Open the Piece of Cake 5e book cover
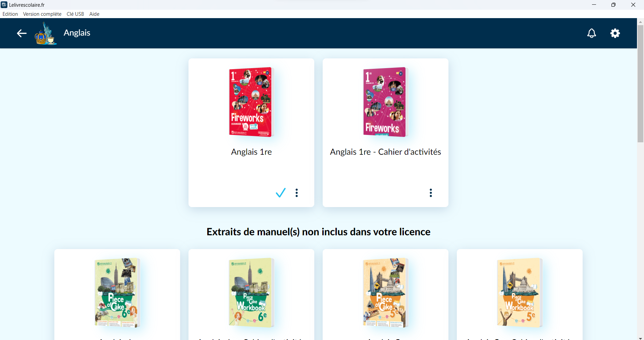Viewport: 644px width, 340px height. pyautogui.click(x=385, y=293)
